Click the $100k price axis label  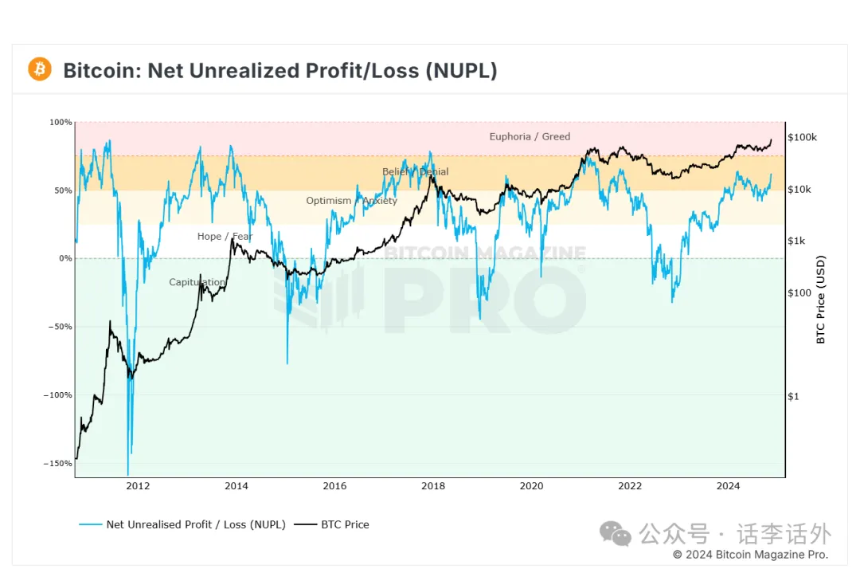(802, 137)
